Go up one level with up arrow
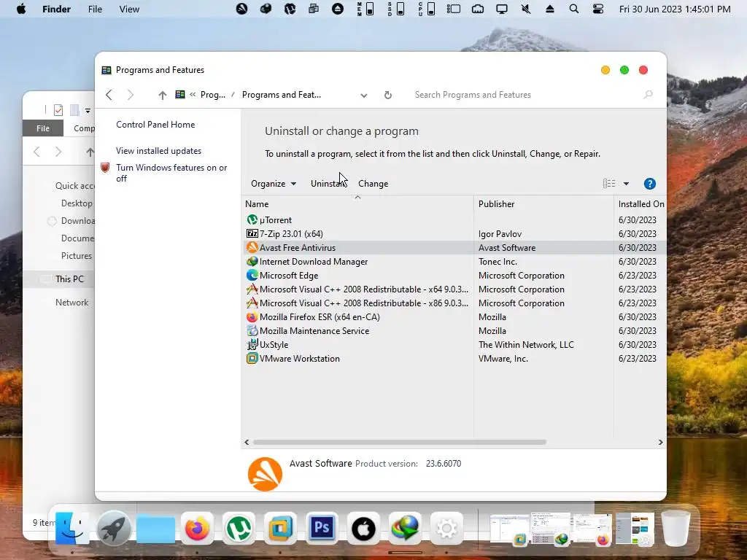 coord(163,95)
